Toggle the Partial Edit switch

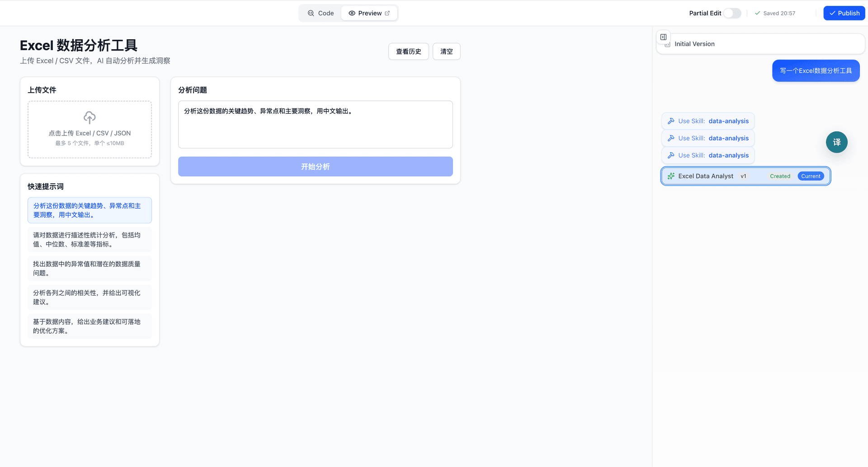click(732, 13)
